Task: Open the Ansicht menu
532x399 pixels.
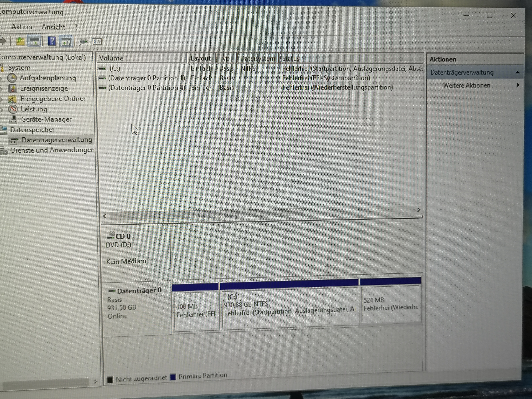Action: (53, 27)
